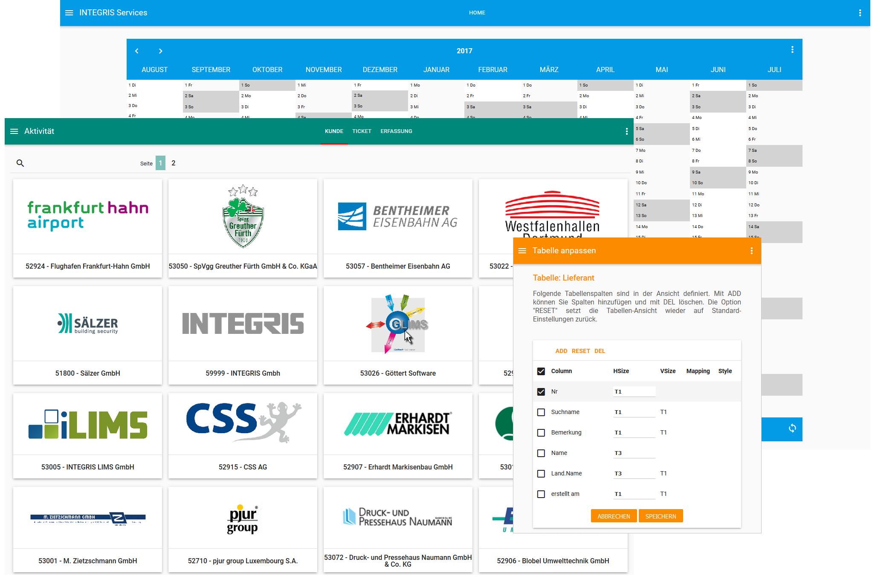The image size is (872, 588).
Task: Click '59999 - INTEGRIS Gmbh' label
Action: pos(243,374)
